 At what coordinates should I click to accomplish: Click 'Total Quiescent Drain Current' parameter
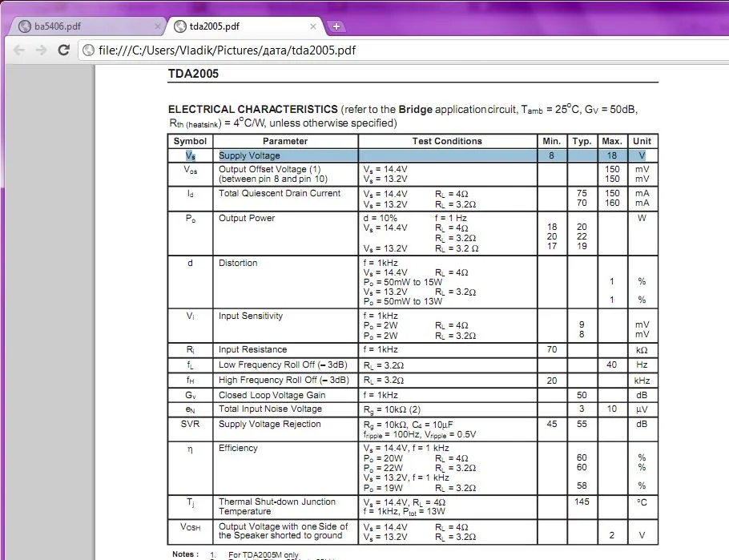point(280,193)
